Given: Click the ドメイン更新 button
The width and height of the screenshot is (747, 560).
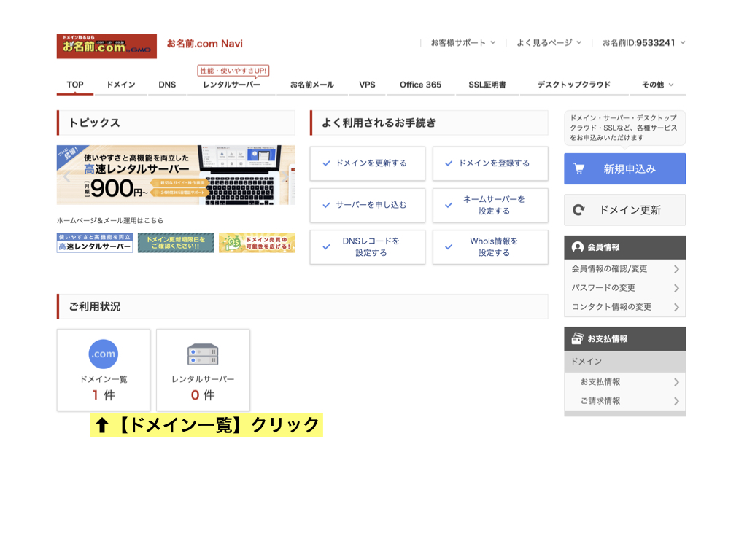Looking at the screenshot, I should point(624,209).
